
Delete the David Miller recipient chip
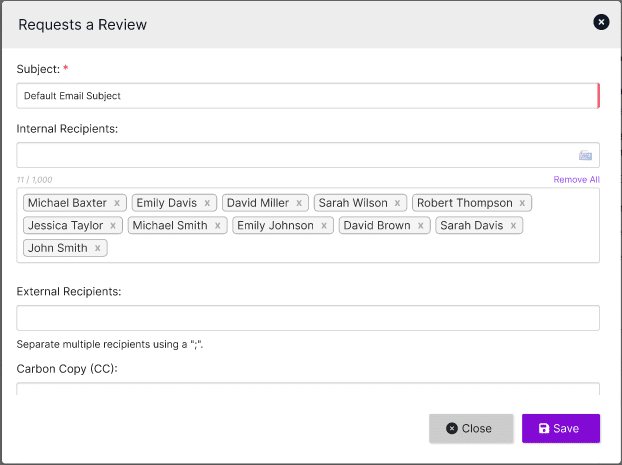[x=299, y=203]
